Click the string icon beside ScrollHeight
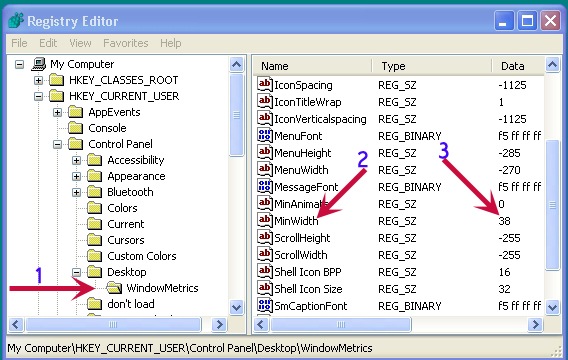The image size is (568, 360). click(265, 238)
